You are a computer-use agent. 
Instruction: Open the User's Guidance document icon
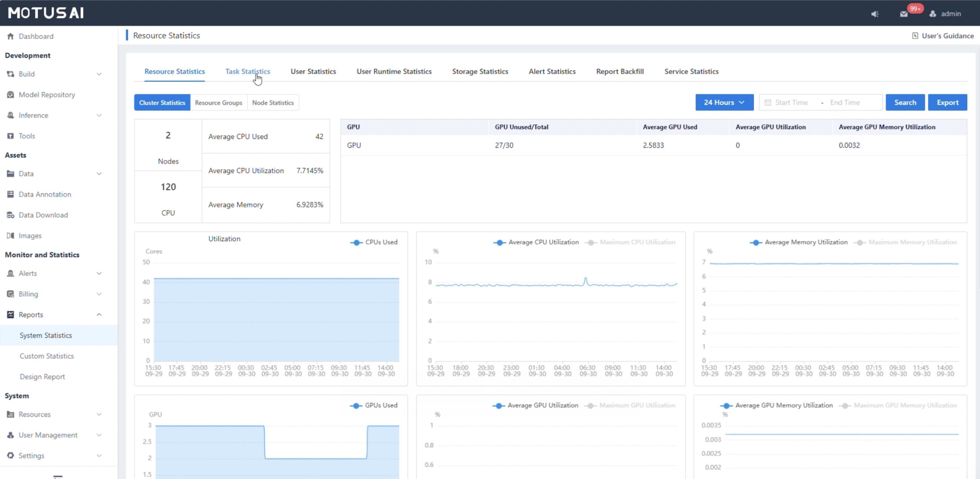click(x=915, y=36)
